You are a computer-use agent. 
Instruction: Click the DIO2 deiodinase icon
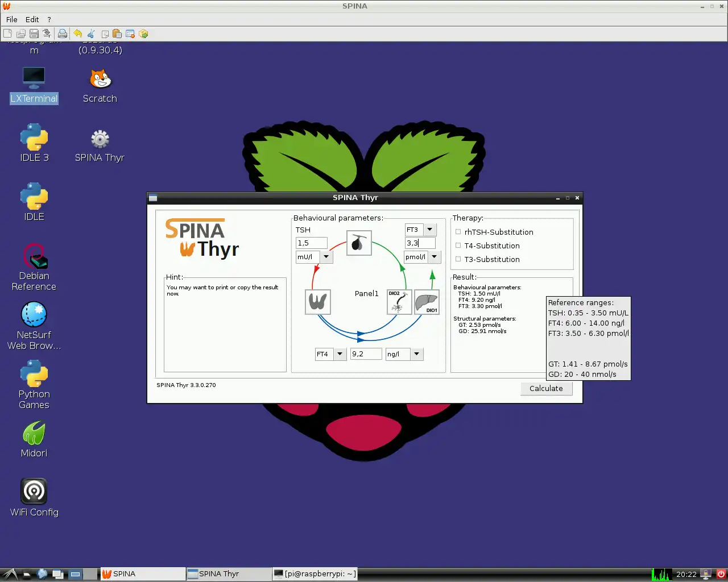(399, 301)
